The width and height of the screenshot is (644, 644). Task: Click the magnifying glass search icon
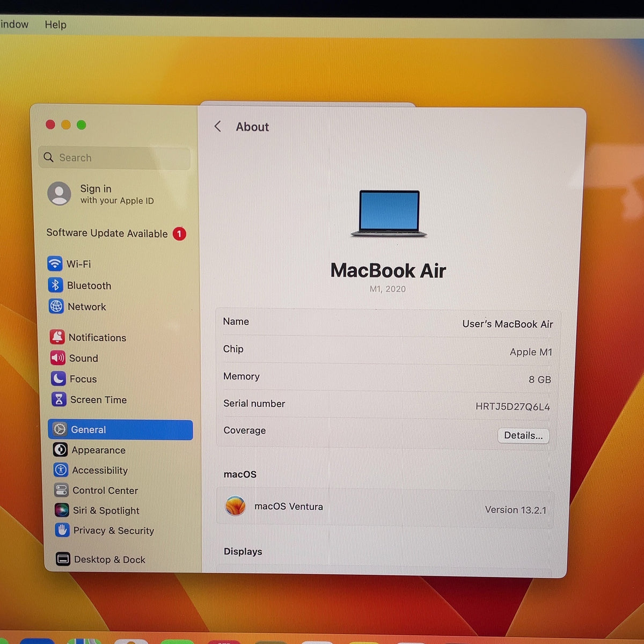coord(48,157)
